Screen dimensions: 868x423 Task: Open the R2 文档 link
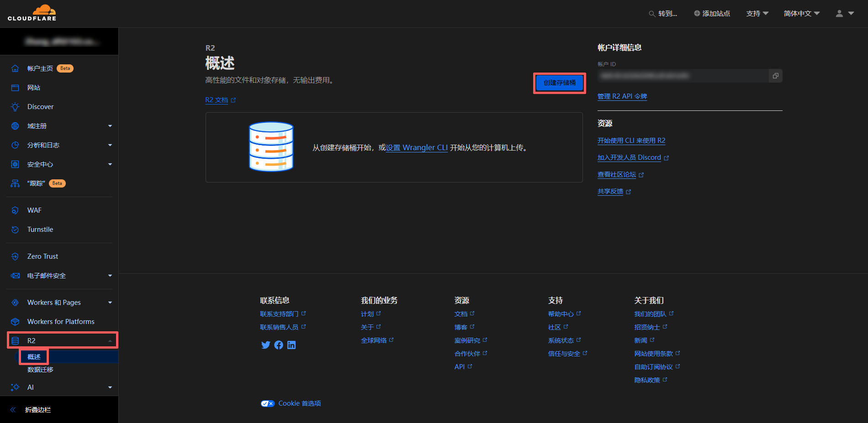click(x=217, y=100)
